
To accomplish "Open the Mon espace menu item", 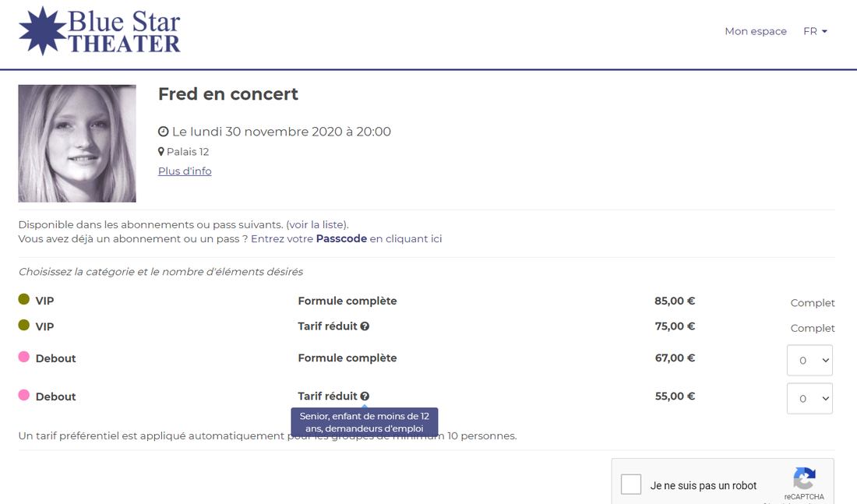I will point(756,32).
